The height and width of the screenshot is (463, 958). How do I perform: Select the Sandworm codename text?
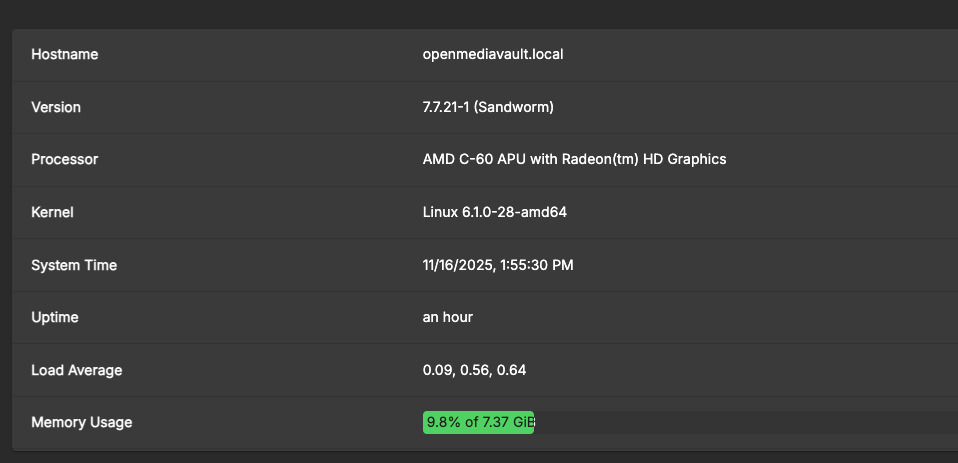(517, 107)
